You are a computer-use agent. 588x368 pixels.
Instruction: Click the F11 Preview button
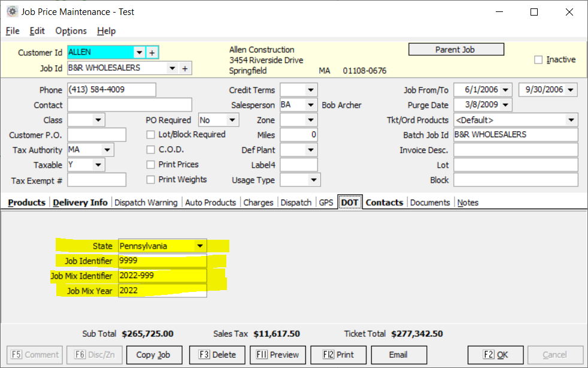click(278, 355)
